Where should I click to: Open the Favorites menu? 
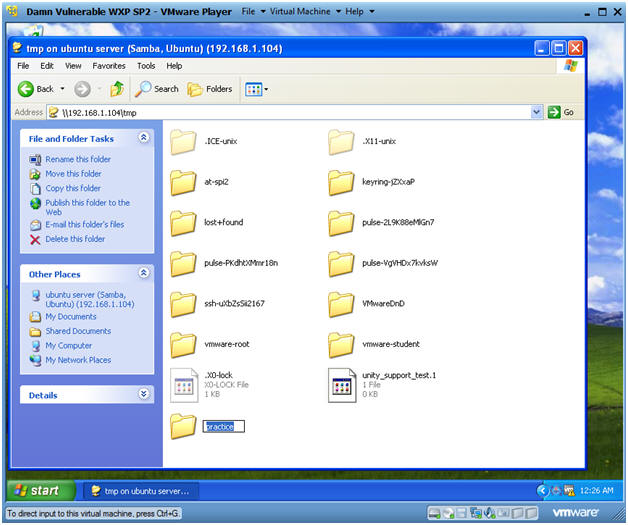tap(109, 66)
